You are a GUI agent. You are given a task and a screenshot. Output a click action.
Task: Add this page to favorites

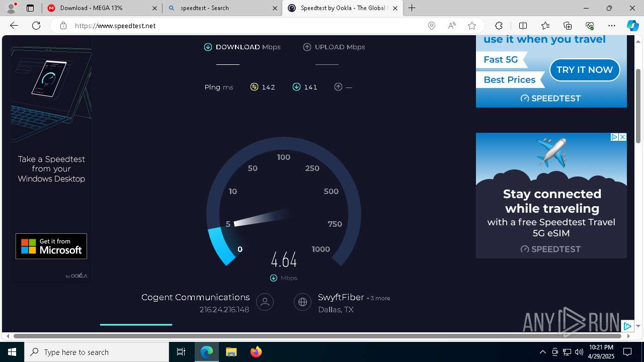click(472, 26)
